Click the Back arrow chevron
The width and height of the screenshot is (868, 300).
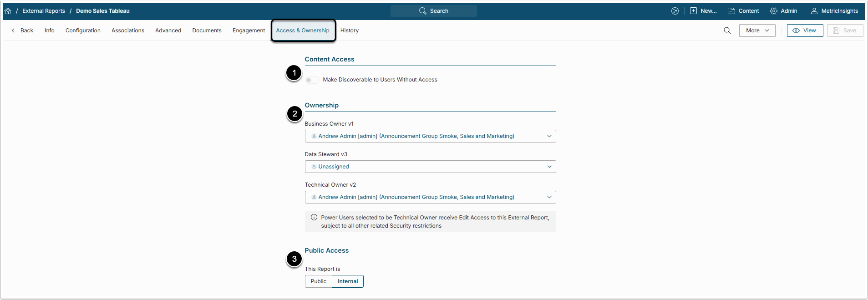click(13, 31)
